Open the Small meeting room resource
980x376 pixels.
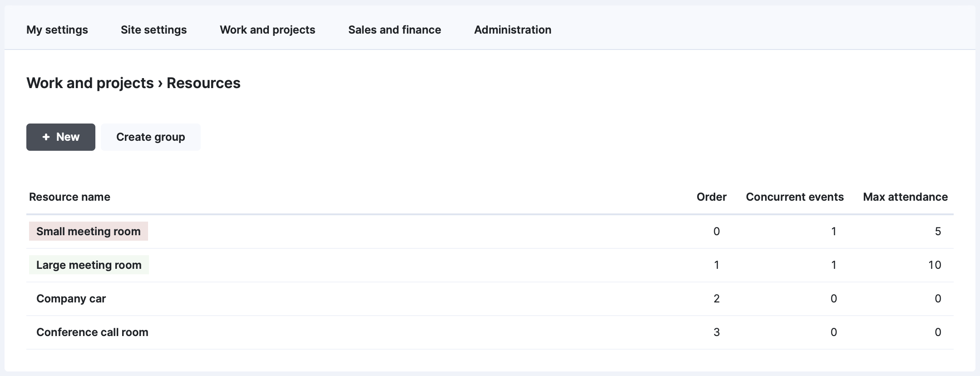pyautogui.click(x=89, y=231)
